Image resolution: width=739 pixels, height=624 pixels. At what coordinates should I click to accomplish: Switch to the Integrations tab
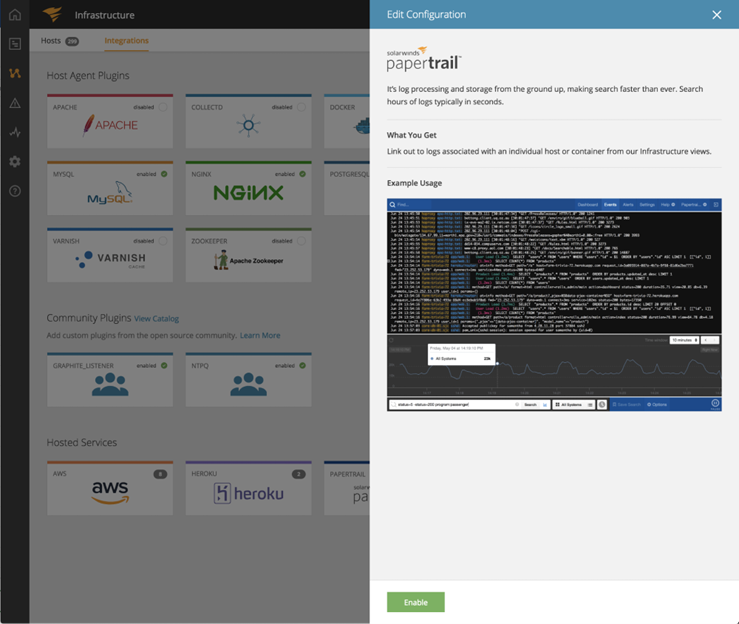pyautogui.click(x=126, y=41)
